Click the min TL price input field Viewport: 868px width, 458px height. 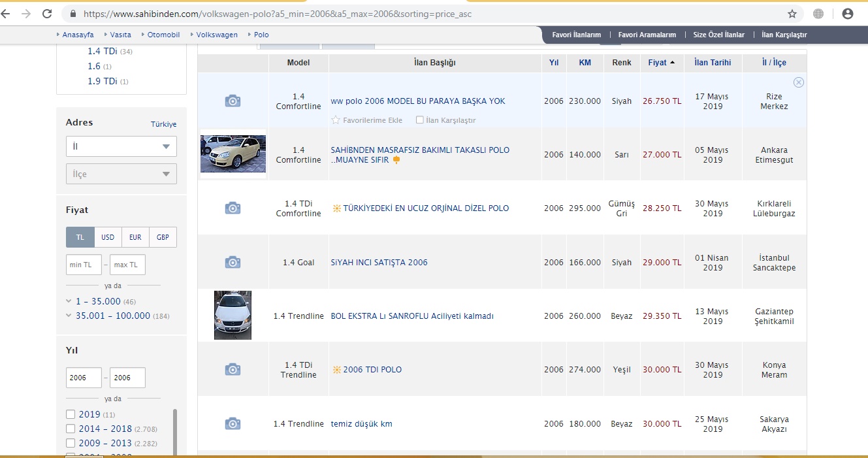pos(84,265)
